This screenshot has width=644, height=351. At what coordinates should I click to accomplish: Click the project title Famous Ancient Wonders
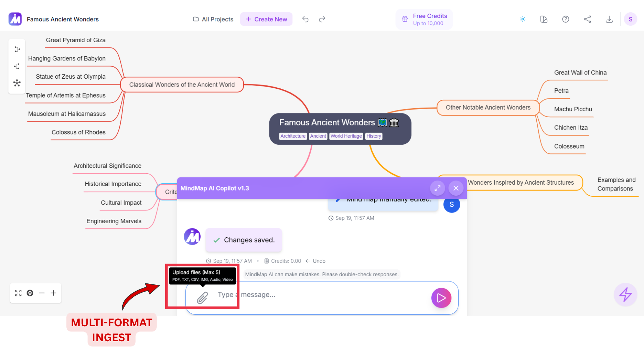(62, 19)
